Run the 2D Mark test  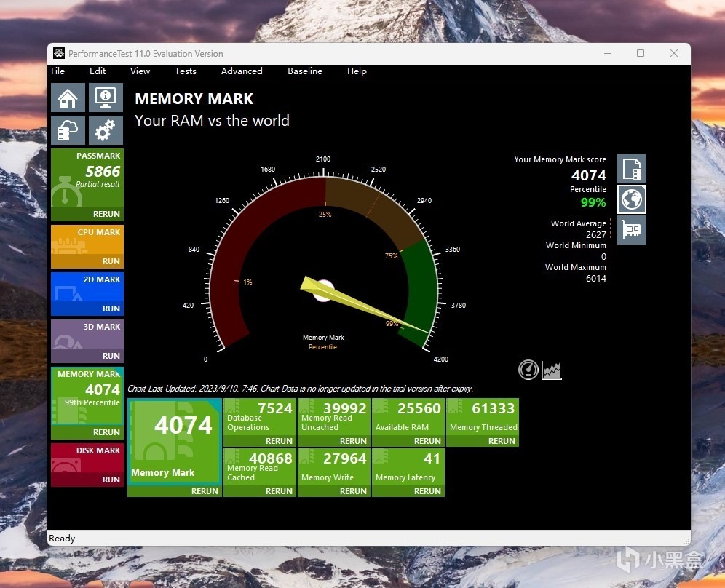pyautogui.click(x=111, y=309)
